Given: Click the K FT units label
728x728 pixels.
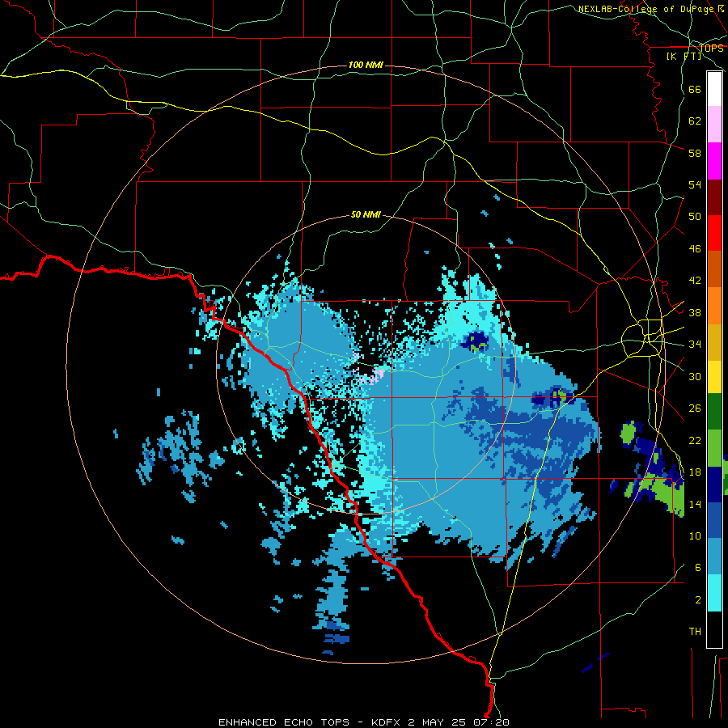Looking at the screenshot, I should pos(684,57).
